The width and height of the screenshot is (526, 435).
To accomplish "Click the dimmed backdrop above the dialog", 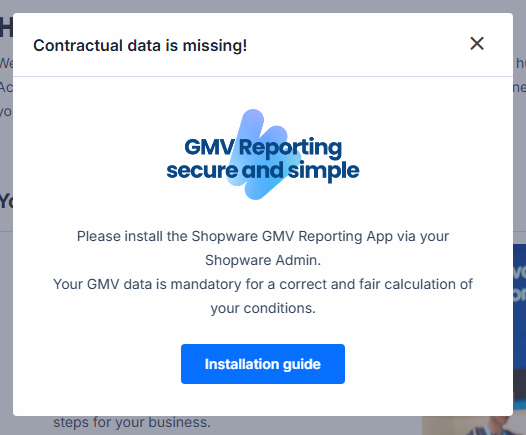I will [263, 6].
